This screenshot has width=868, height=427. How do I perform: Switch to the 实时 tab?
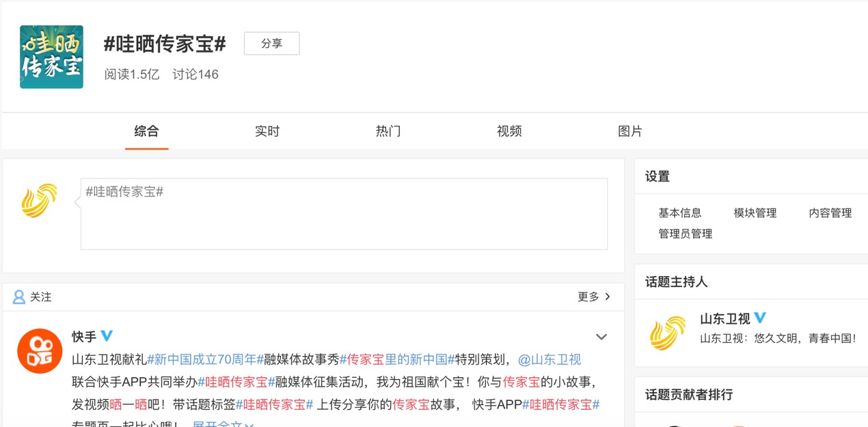[x=267, y=131]
